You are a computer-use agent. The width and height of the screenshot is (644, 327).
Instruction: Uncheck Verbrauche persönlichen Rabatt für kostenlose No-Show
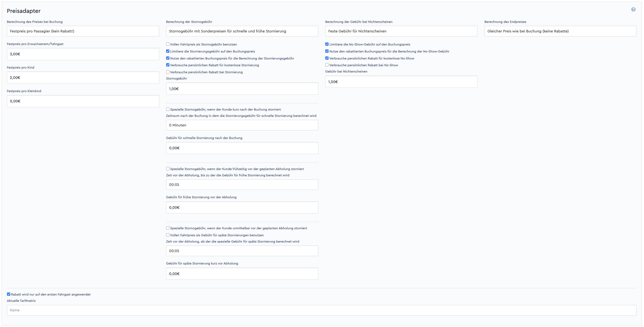(x=327, y=58)
